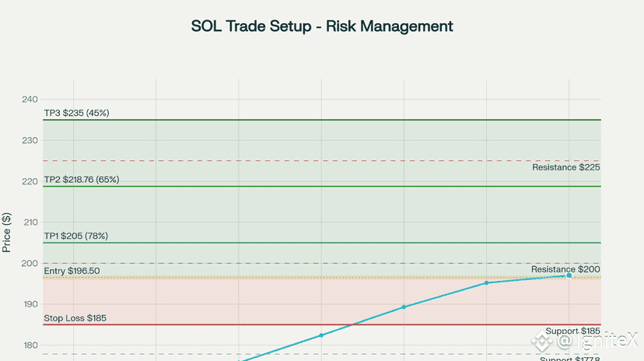This screenshot has height=361, width=644.
Task: Click the TP3 $235 (45%) label
Action: click(x=76, y=113)
